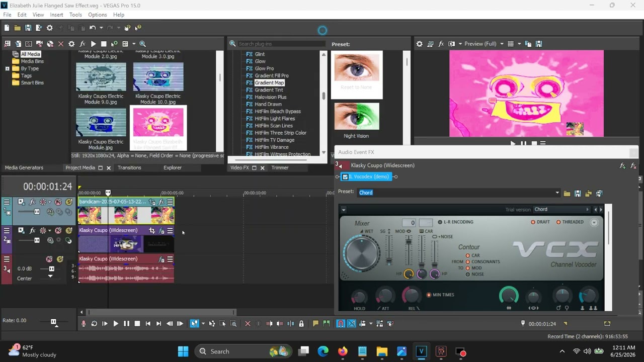
Task: Adjust the audio track volume slider
Action: coord(51,269)
